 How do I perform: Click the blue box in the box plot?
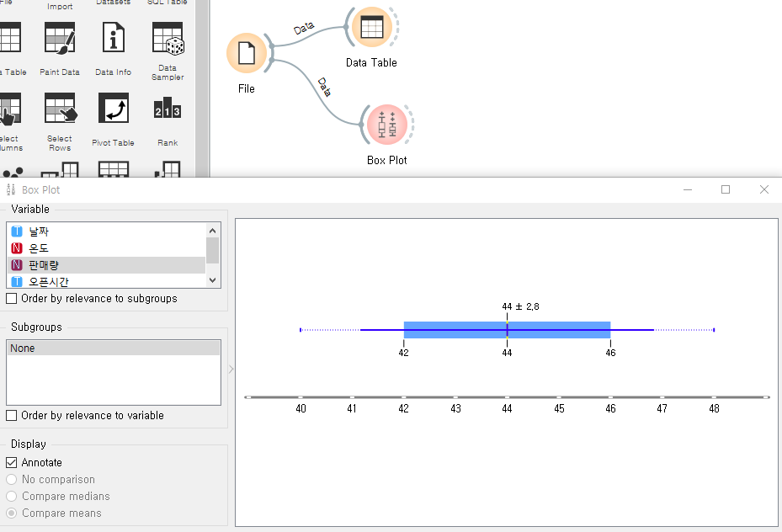pos(507,330)
